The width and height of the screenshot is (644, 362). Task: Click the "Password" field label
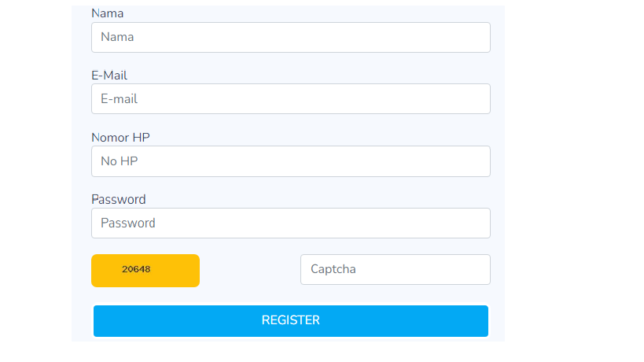[118, 199]
